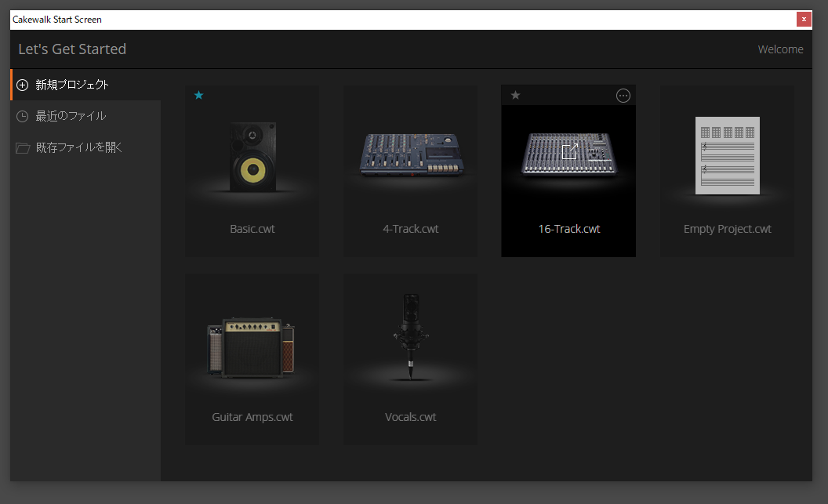Go to the 既存ファイルを開く tab

tap(85, 148)
